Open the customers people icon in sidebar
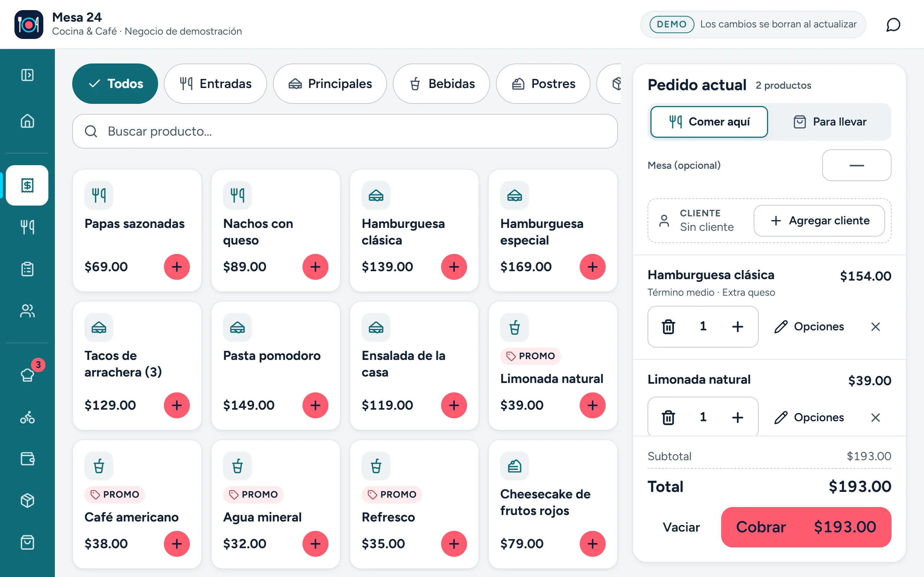This screenshot has width=924, height=577. (27, 311)
